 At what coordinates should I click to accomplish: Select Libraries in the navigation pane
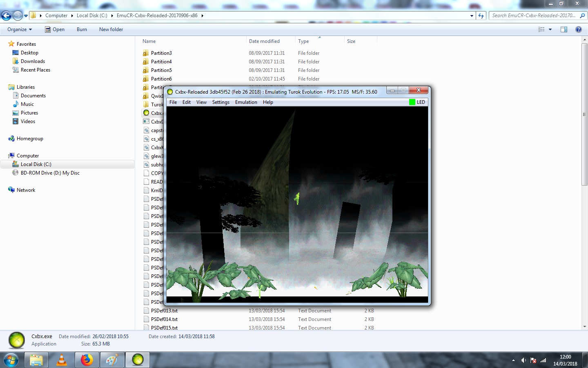(26, 87)
